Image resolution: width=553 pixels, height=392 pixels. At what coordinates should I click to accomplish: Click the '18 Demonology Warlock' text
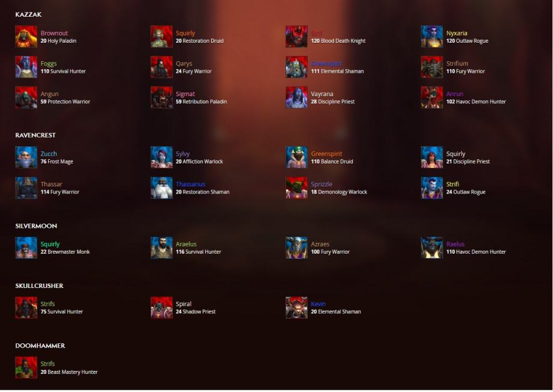tap(339, 192)
